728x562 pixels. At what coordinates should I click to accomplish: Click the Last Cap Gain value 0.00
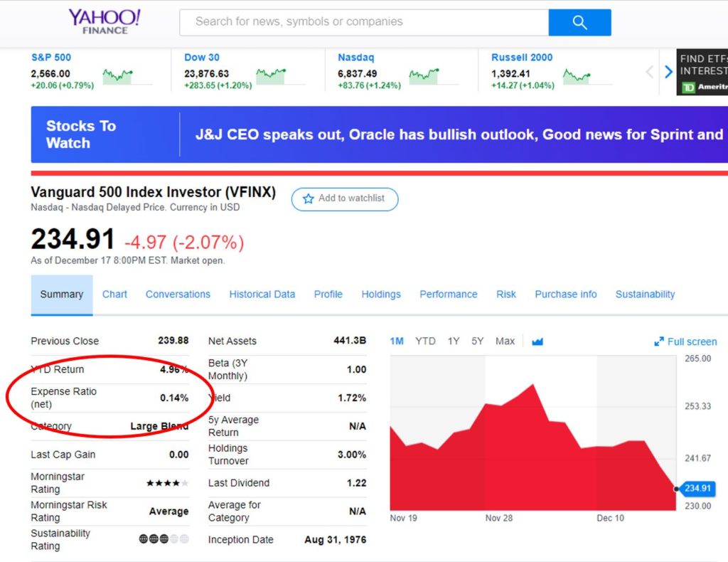[x=178, y=455]
